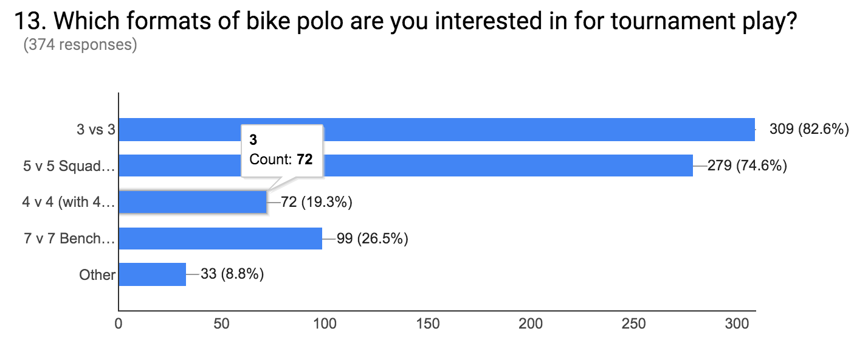The image size is (868, 359).
Task: Click the 7 v 7 Bench bar
Action: [x=220, y=239]
